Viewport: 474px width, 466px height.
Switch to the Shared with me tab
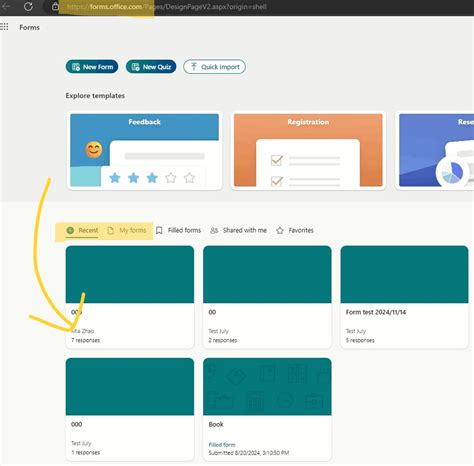(238, 230)
